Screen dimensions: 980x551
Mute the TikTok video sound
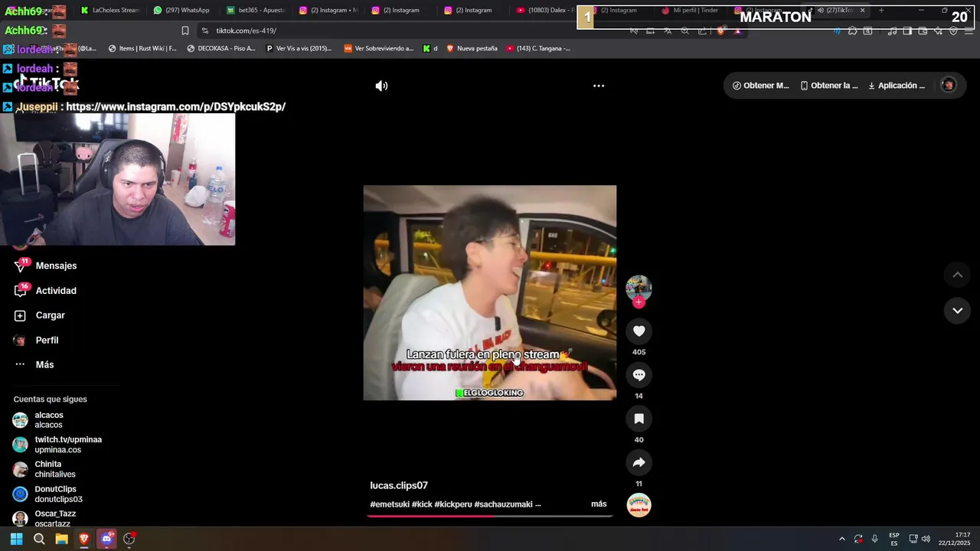click(381, 86)
